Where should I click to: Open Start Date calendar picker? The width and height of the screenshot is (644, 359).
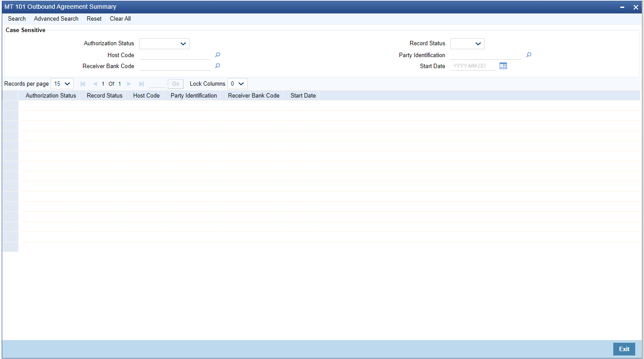[504, 66]
